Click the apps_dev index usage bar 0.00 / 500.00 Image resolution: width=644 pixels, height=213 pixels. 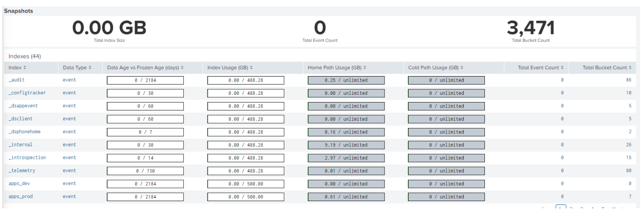(245, 184)
